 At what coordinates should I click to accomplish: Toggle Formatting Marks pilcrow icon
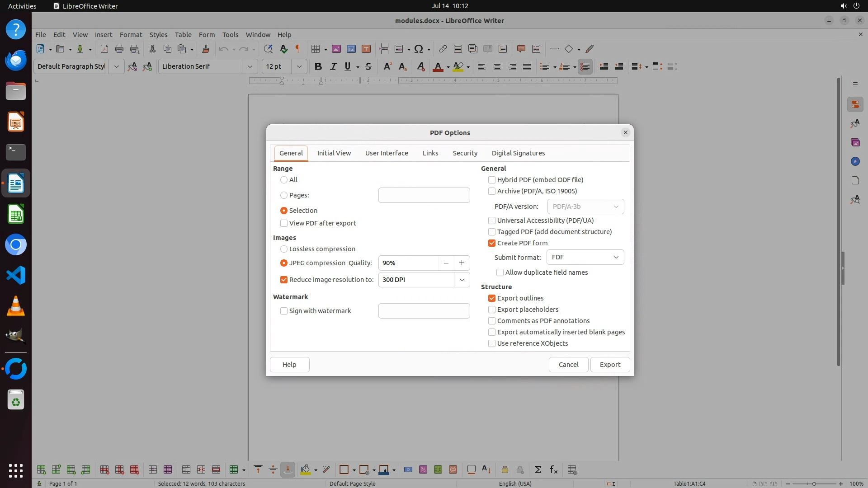point(297,49)
